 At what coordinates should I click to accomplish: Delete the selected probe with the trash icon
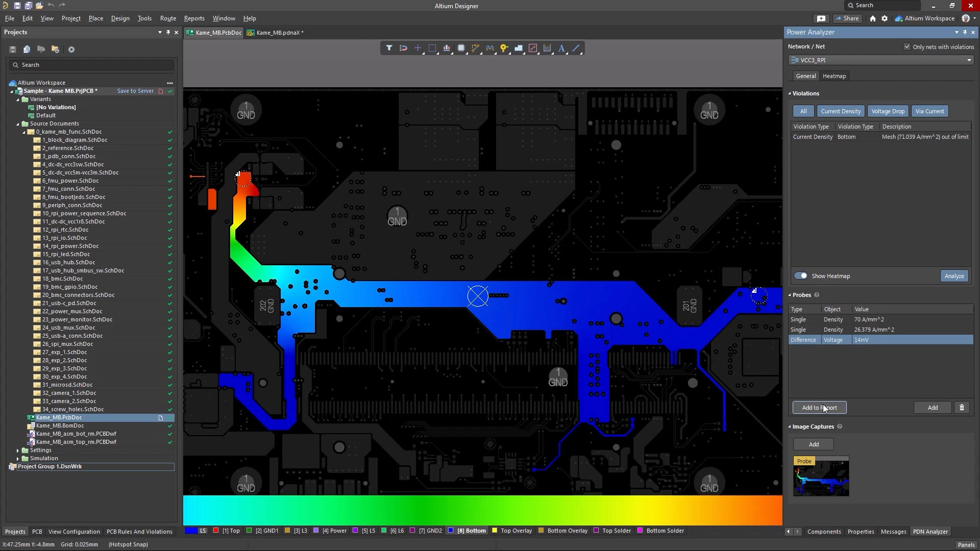(962, 408)
